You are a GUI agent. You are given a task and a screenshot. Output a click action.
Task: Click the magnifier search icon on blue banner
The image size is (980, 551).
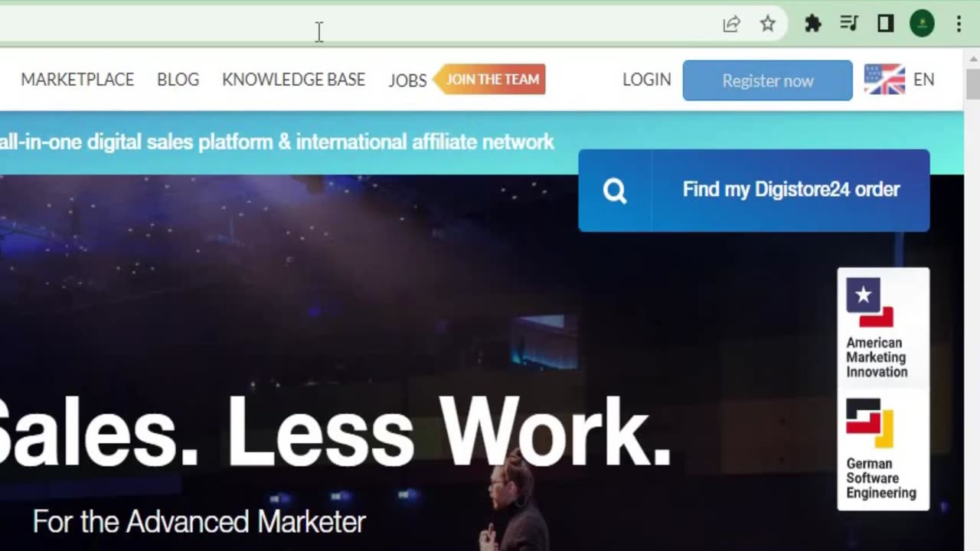coord(615,191)
